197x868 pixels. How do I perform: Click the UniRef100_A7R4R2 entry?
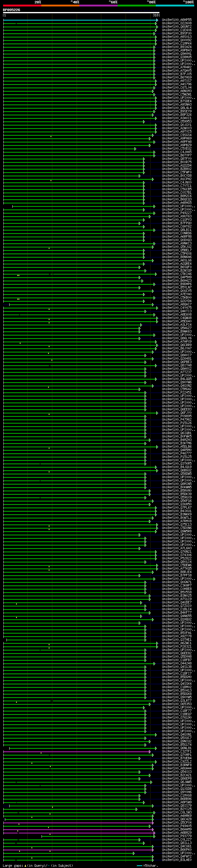tap(177, 67)
